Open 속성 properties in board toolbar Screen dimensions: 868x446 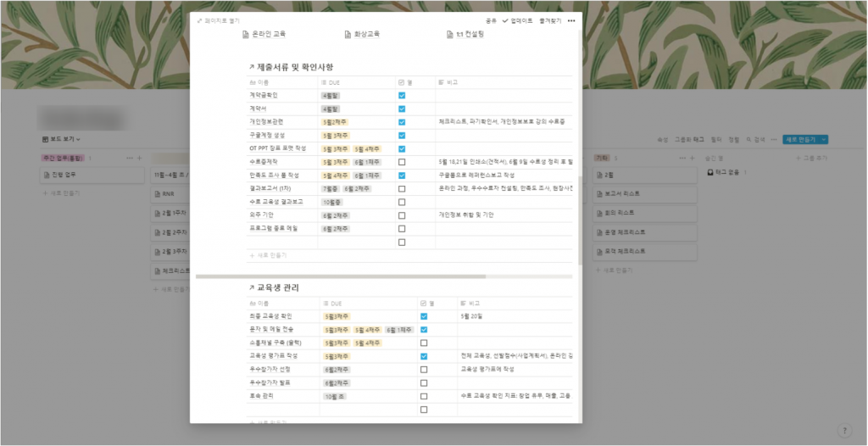coord(662,140)
